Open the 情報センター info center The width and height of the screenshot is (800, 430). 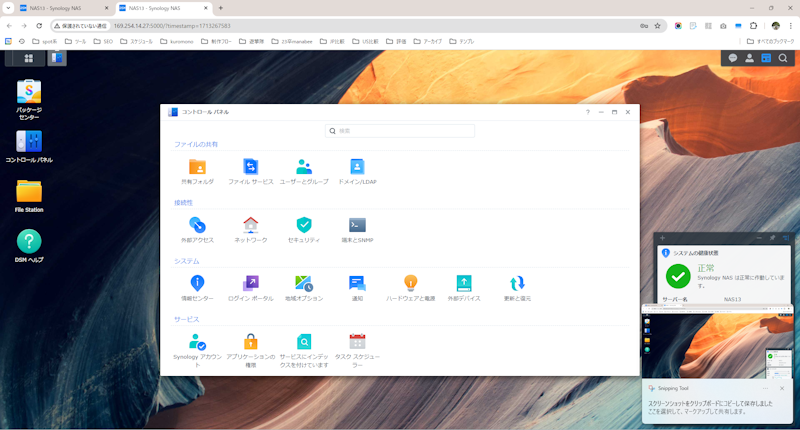[x=197, y=288]
